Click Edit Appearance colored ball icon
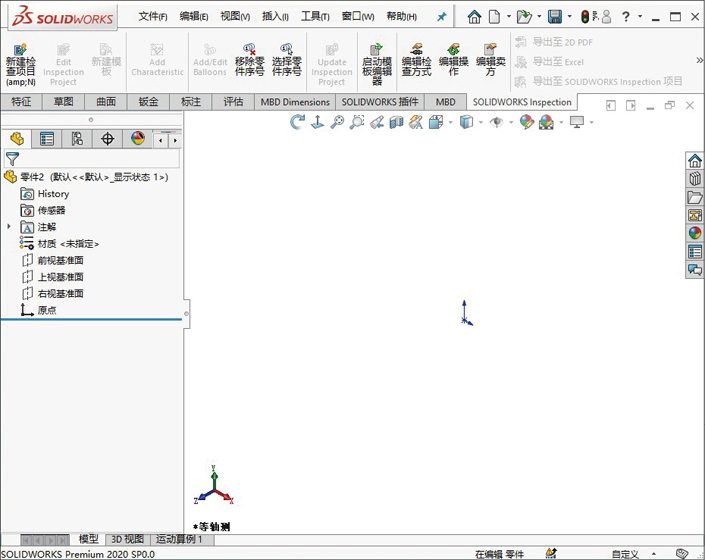The height and width of the screenshot is (560, 705). point(527,122)
